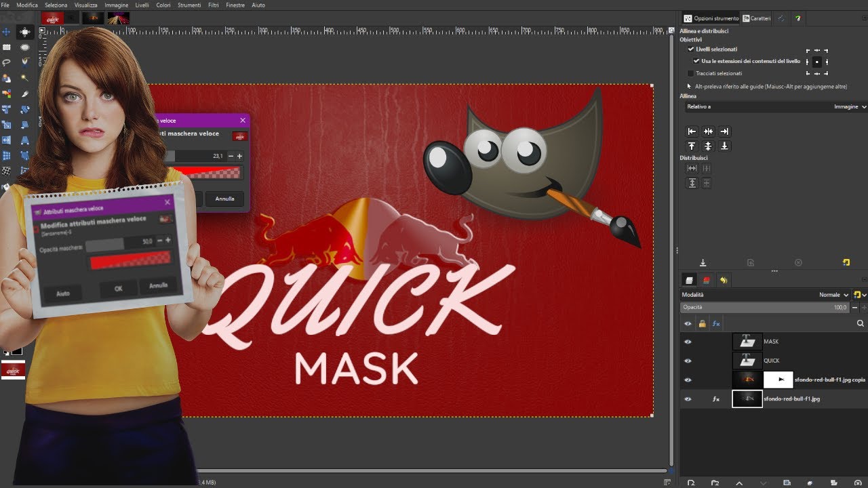
Task: Select the MASK layer row
Action: pyautogui.click(x=774, y=342)
